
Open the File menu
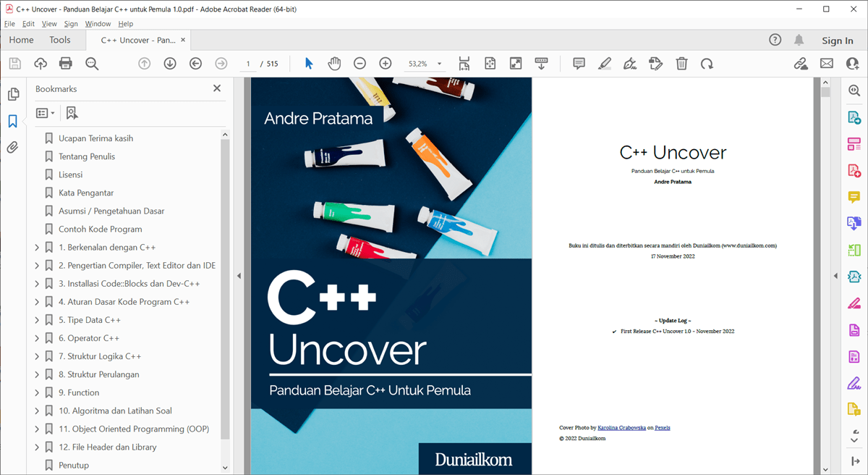pos(9,24)
